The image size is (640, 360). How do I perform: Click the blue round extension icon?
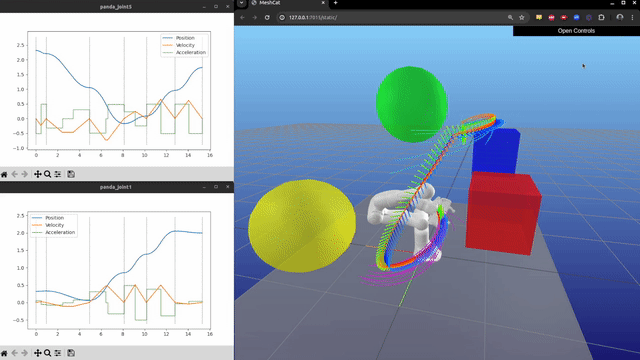click(x=576, y=18)
